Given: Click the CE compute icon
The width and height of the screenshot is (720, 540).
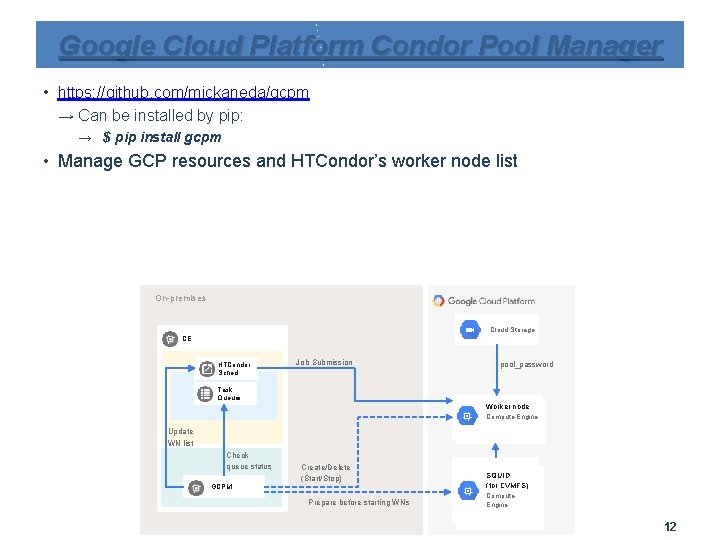Looking at the screenshot, I should pos(170,339).
